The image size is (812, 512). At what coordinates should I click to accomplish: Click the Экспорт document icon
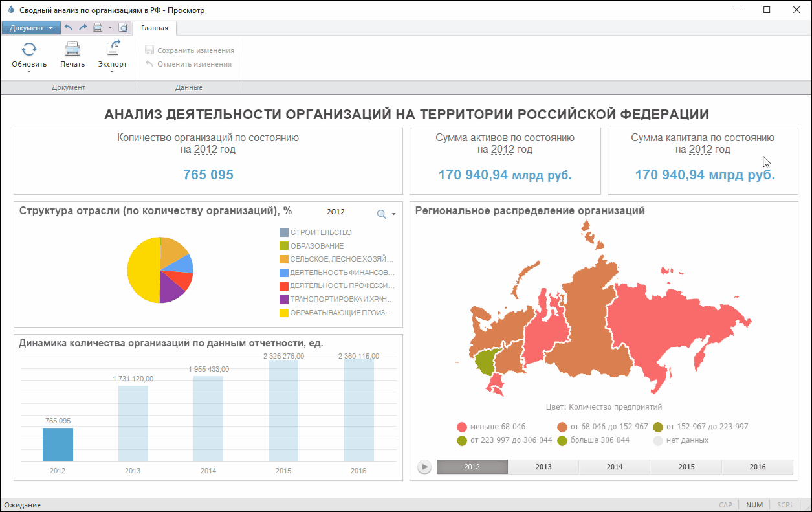tap(113, 49)
